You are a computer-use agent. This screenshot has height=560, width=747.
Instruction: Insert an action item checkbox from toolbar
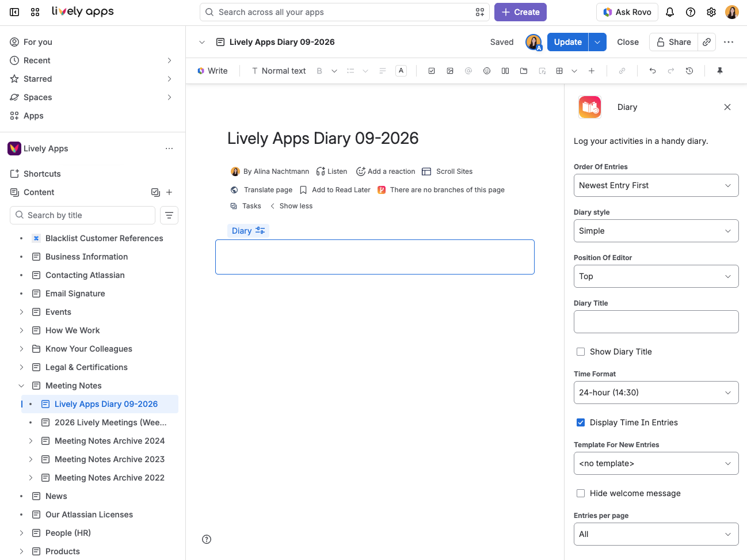pos(432,71)
